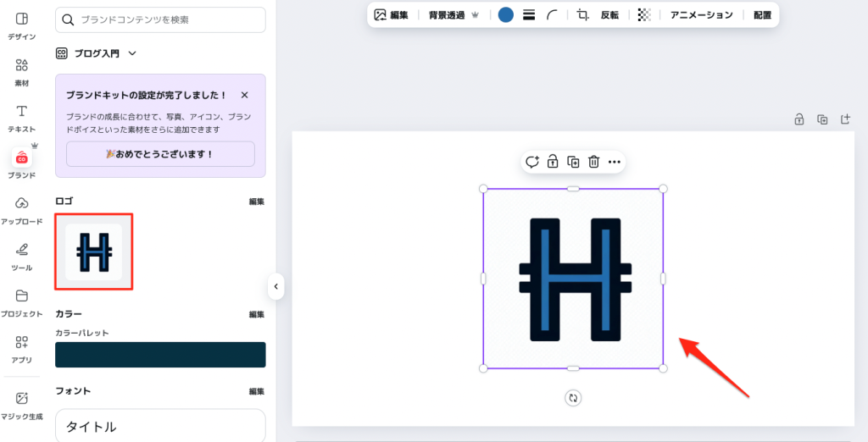This screenshot has height=442, width=868.
Task: Select the dark teal color palette swatch
Action: click(x=160, y=355)
